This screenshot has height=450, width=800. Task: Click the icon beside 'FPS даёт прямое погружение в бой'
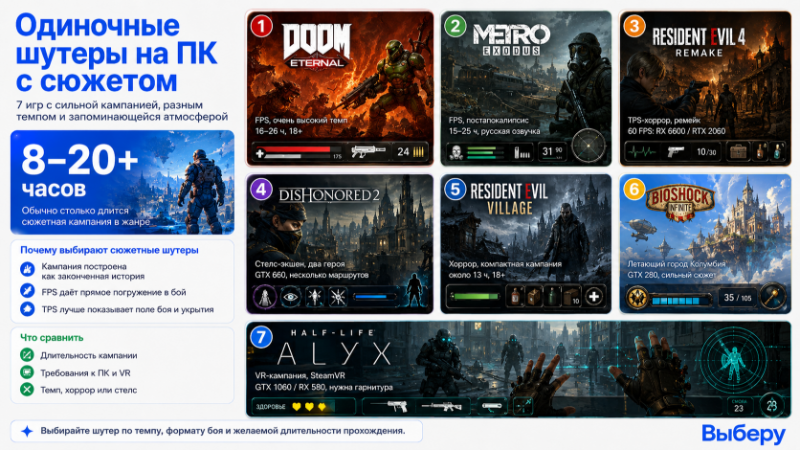pos(28,291)
